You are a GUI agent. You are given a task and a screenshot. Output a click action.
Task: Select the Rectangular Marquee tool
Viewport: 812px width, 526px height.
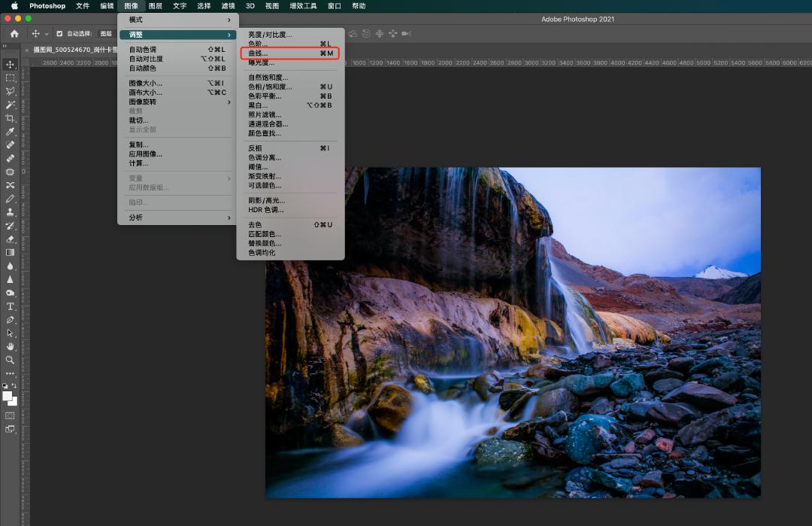[11, 78]
